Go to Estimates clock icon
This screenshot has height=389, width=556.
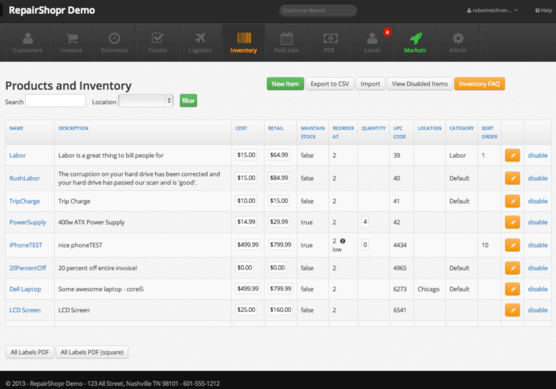point(114,38)
